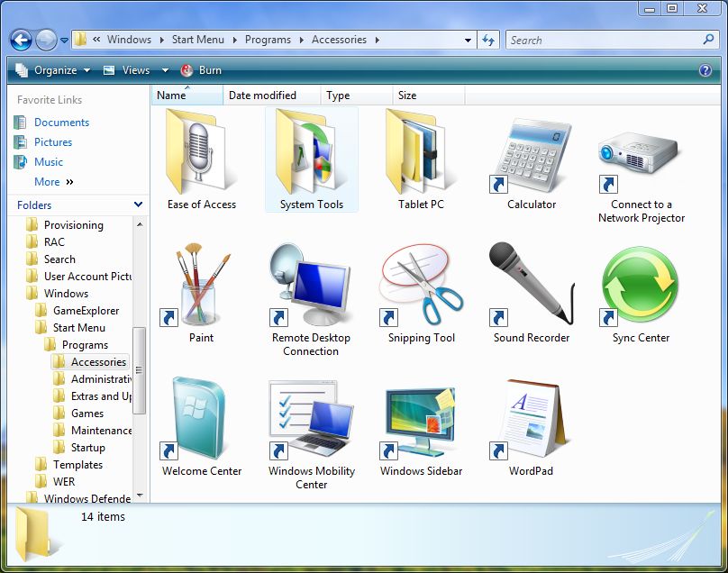Go to Windows in address bar
Screen dimensions: 728x573
click(x=129, y=40)
